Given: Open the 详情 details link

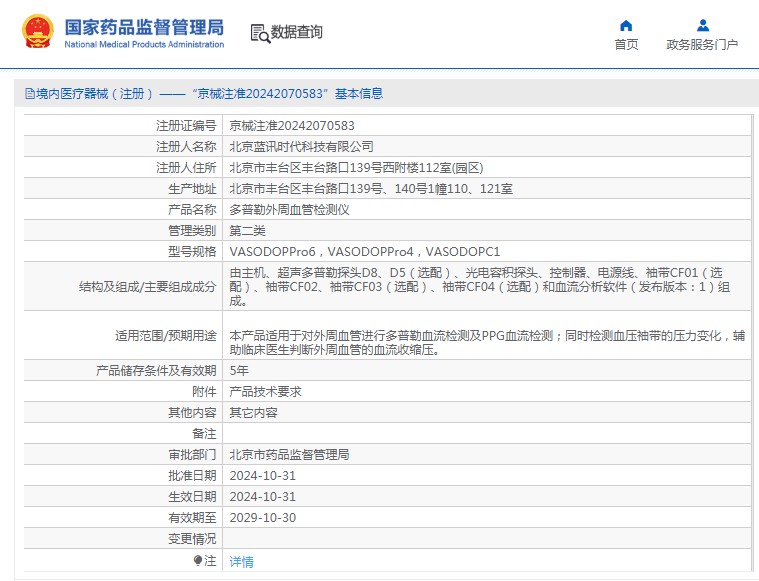Looking at the screenshot, I should click(x=242, y=562).
